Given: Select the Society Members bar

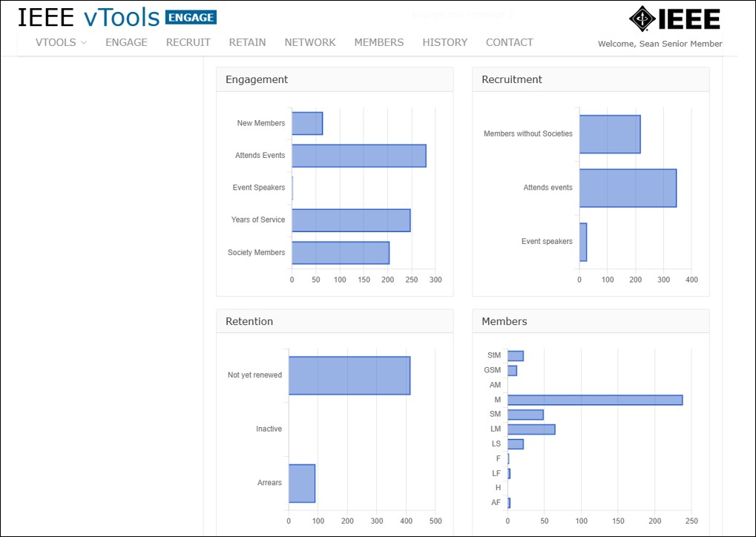Looking at the screenshot, I should [341, 253].
